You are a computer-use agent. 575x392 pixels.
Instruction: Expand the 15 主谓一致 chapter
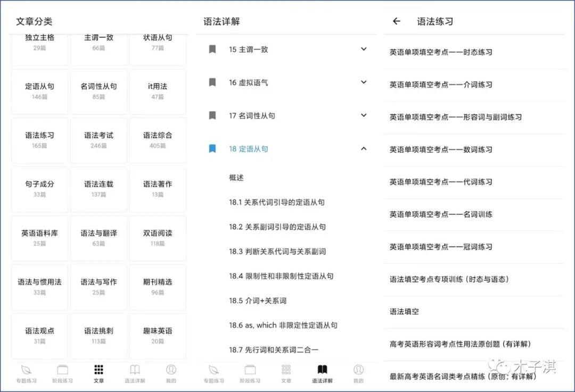click(364, 49)
